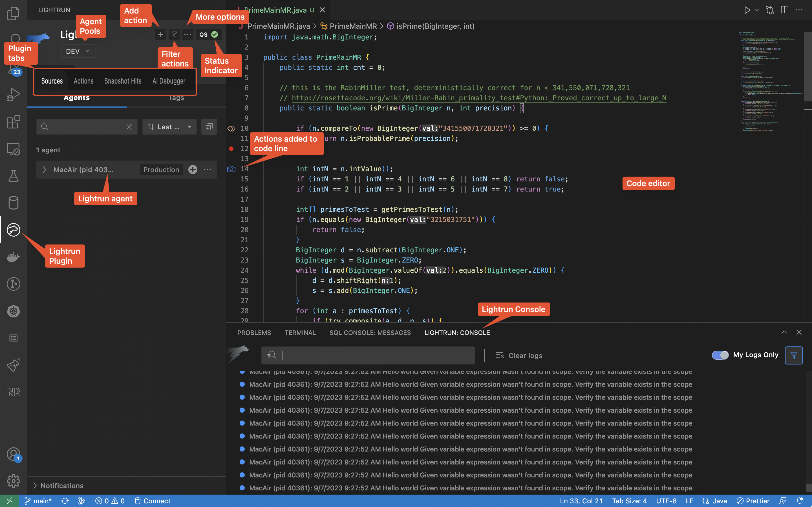This screenshot has width=812, height=507.
Task: Click the Clear logs button
Action: click(519, 355)
